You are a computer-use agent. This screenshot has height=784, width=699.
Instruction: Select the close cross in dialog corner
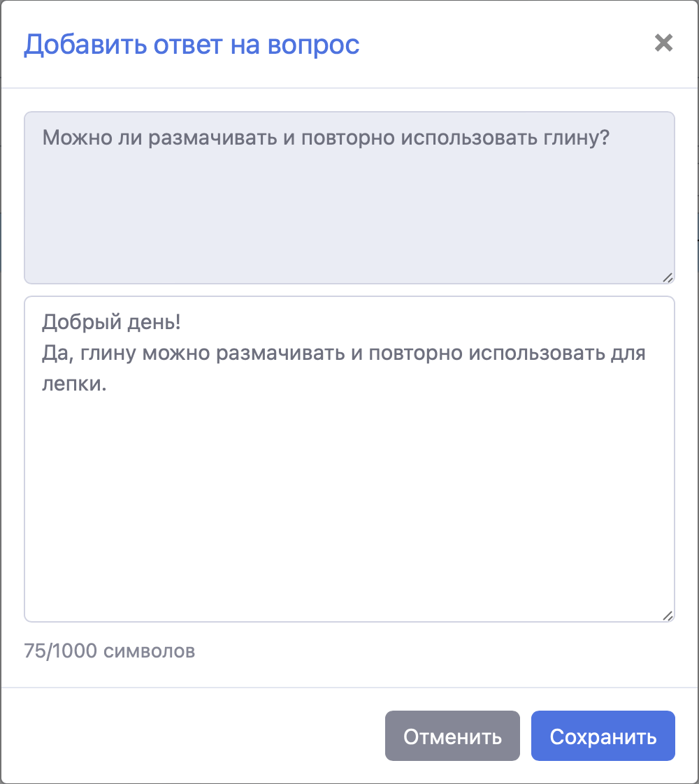[x=663, y=44]
